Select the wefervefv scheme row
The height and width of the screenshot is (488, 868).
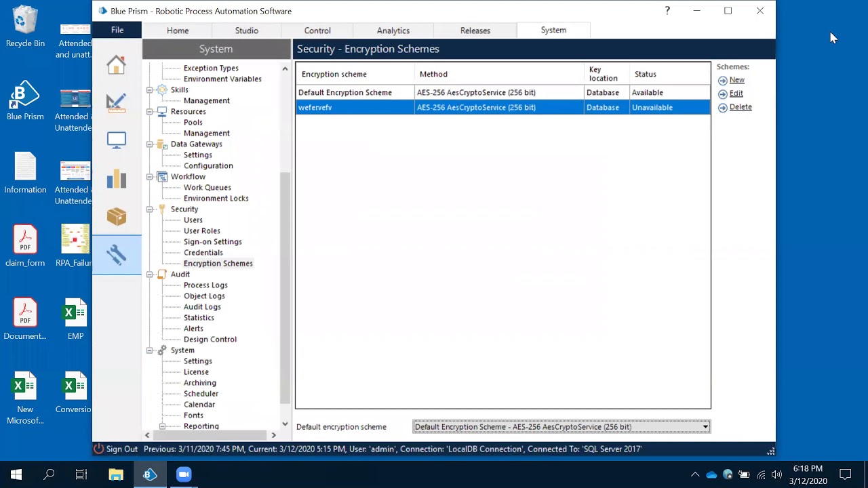coord(502,107)
